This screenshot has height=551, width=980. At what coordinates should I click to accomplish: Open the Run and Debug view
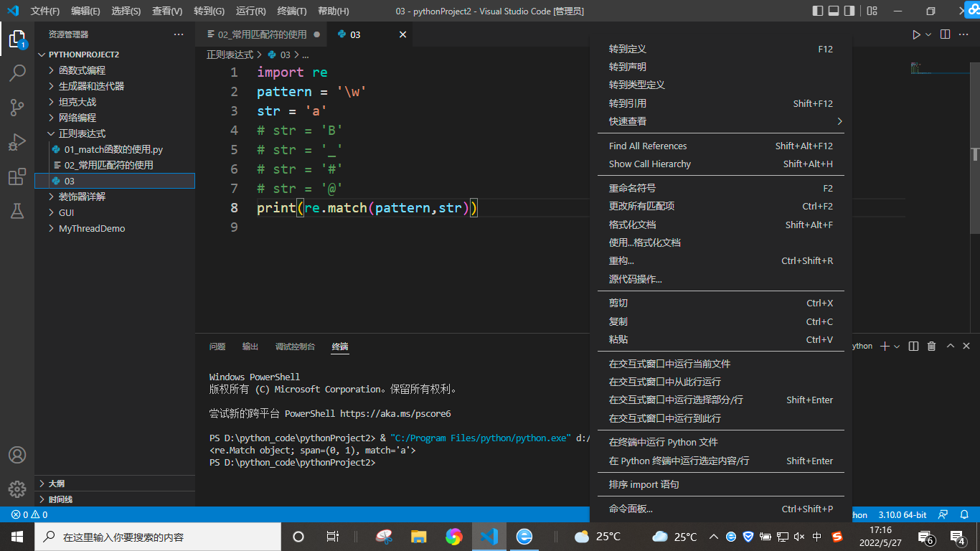click(x=17, y=142)
